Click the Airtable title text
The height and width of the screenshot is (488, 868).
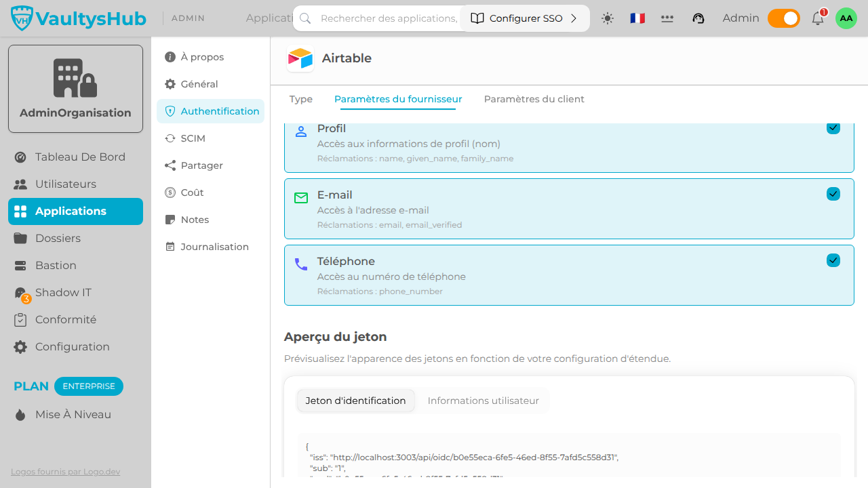click(347, 58)
